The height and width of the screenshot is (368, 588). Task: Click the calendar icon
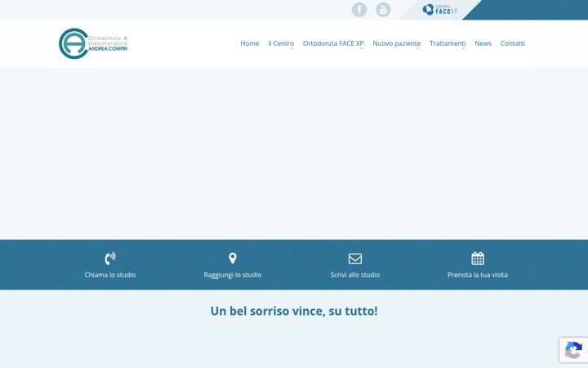point(478,258)
